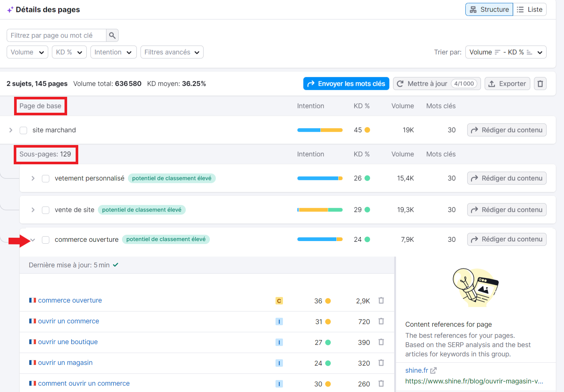Click inside 'Filtrez par page ou mot clé' field
This screenshot has width=564, height=392.
(56, 35)
